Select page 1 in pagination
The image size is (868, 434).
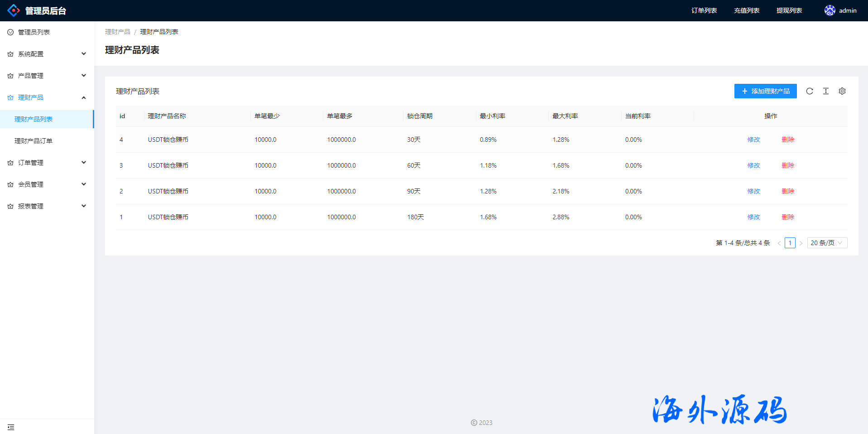point(790,243)
